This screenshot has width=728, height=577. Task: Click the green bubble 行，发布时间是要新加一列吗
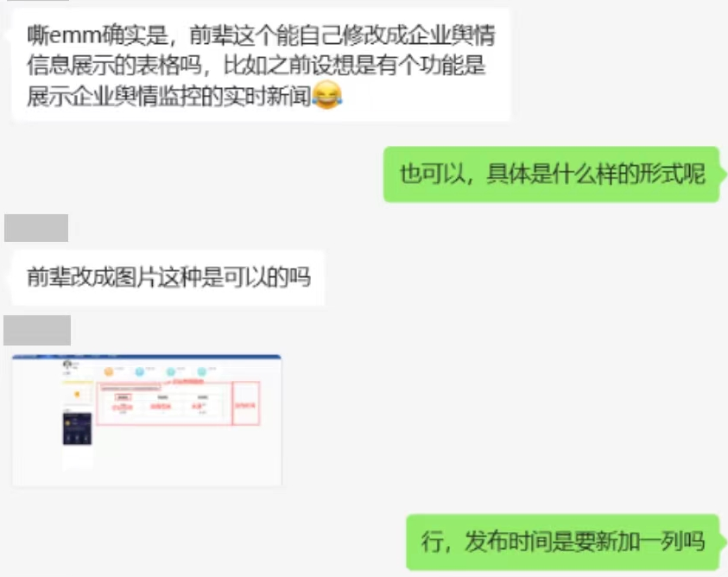point(563,542)
